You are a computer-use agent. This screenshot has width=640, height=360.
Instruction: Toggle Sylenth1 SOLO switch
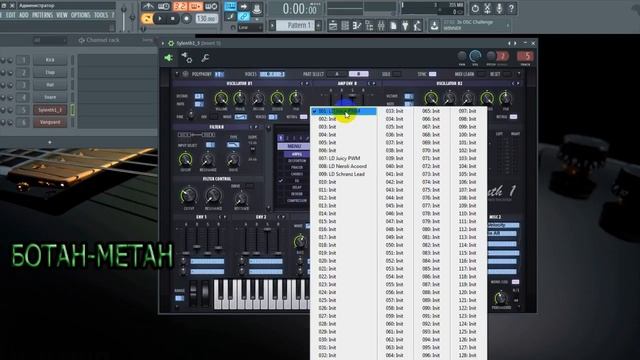[x=396, y=74]
